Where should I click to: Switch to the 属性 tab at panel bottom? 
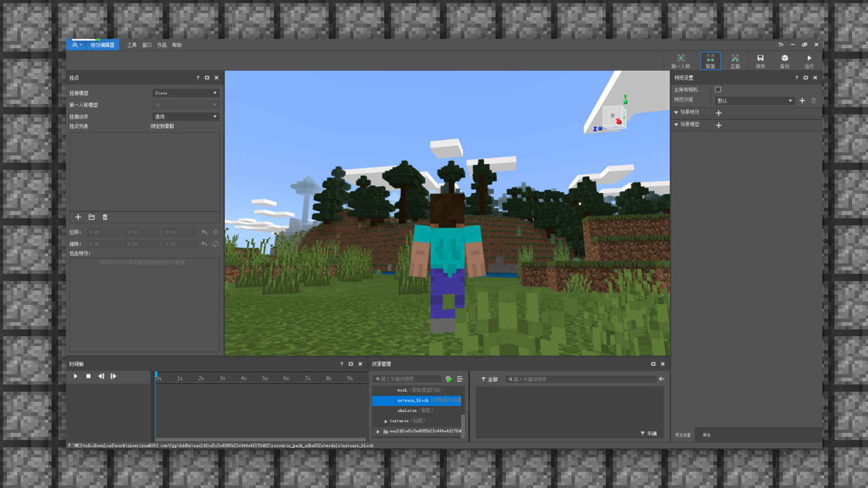(707, 435)
